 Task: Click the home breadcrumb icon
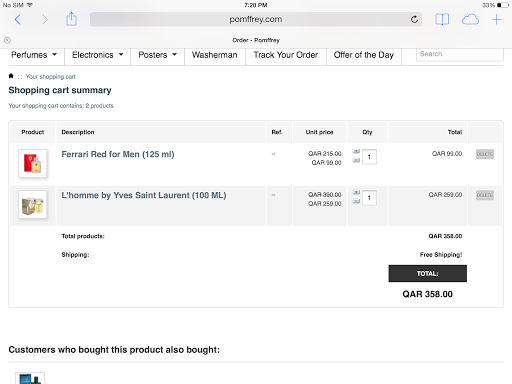[11, 76]
